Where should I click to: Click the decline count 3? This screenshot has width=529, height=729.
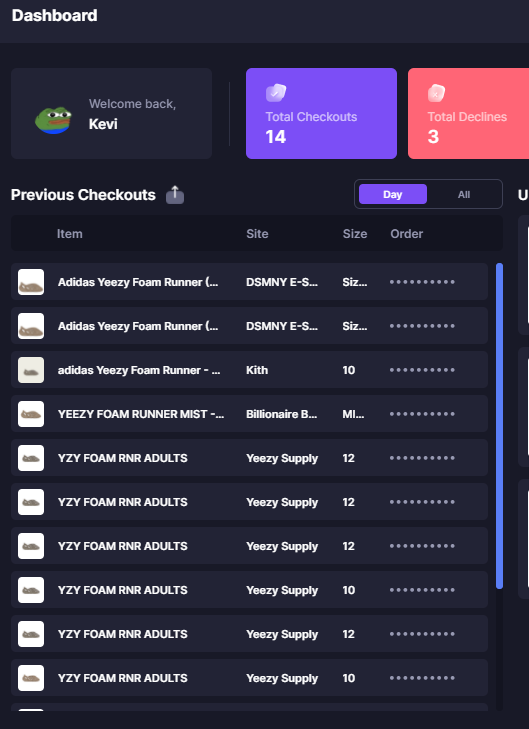tap(433, 137)
